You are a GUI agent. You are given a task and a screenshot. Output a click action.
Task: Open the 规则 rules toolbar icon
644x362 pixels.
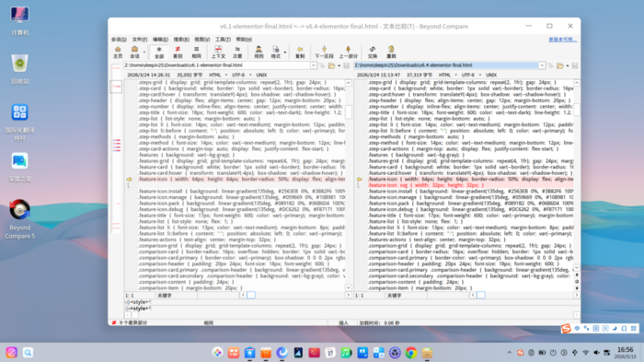(259, 52)
